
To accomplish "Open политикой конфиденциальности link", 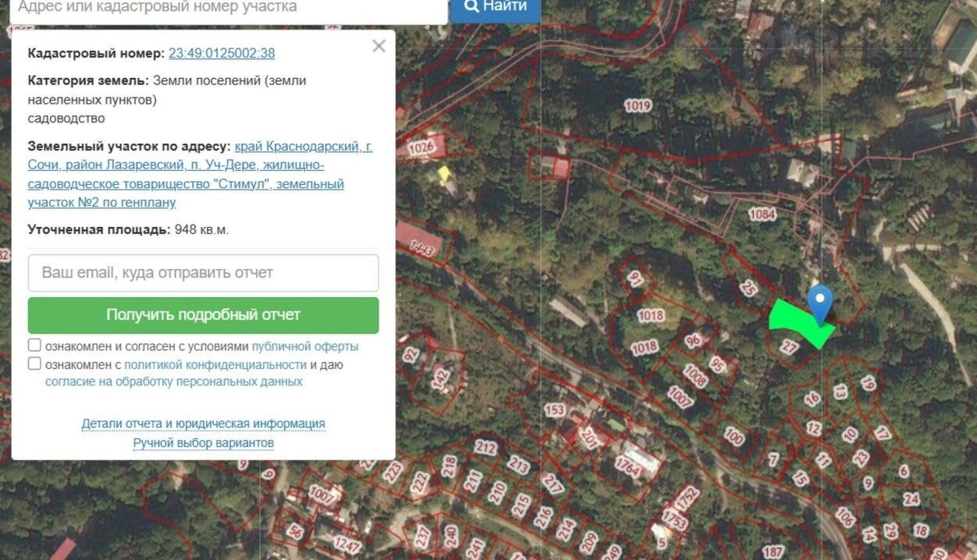I will click(215, 364).
